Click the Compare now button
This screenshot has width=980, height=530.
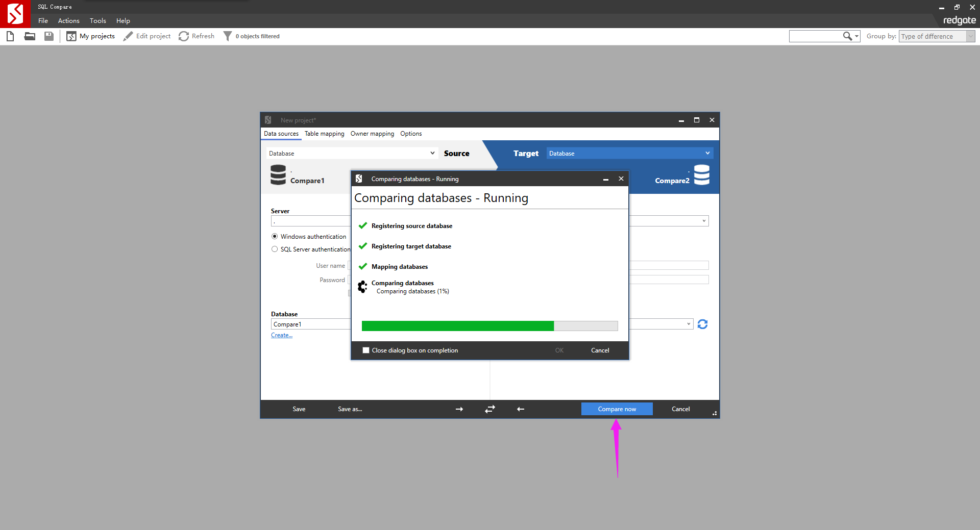617,409
